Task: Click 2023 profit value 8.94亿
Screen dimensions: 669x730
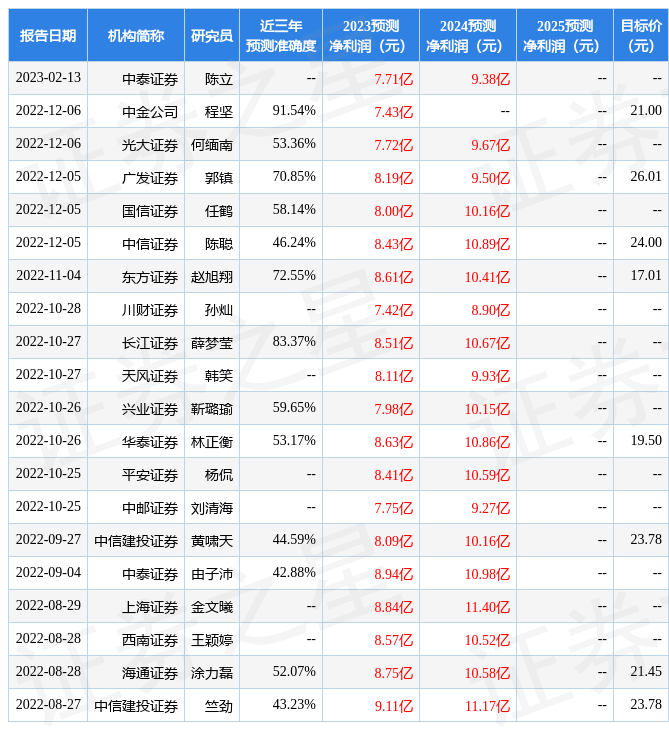Action: click(x=394, y=575)
